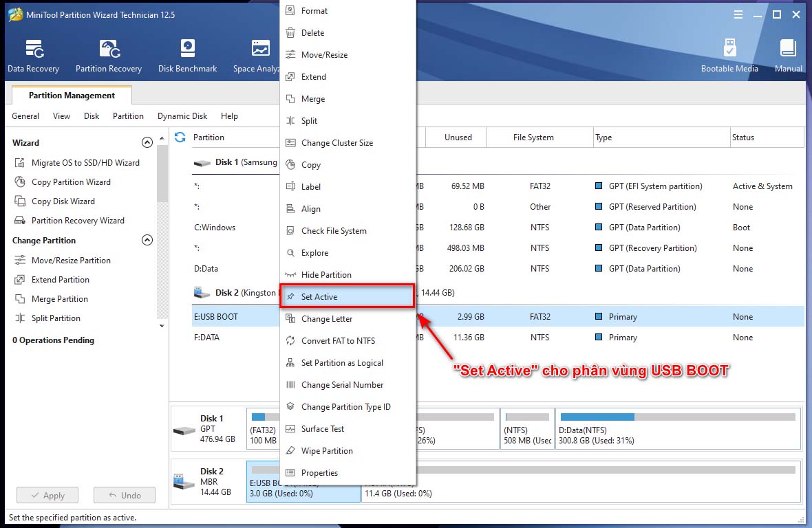Viewport: 812px width, 528px height.
Task: Choose Check File System option
Action: pyautogui.click(x=348, y=230)
